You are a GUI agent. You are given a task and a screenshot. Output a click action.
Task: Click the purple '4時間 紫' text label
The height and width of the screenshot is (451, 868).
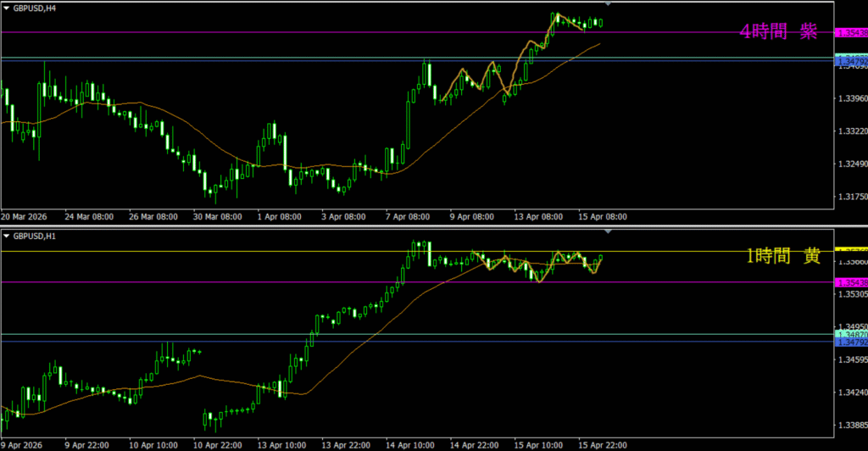pyautogui.click(x=778, y=32)
